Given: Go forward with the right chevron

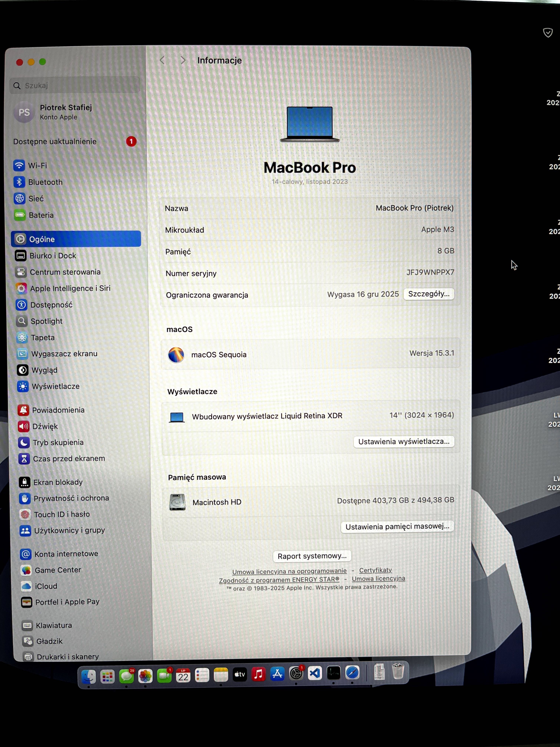Looking at the screenshot, I should coord(183,60).
